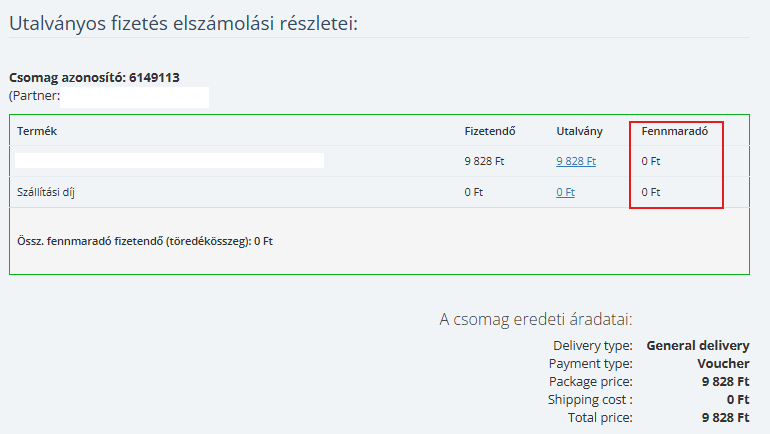This screenshot has height=434, width=770.
Task: Select the Szállítási díj row label
Action: (46, 192)
